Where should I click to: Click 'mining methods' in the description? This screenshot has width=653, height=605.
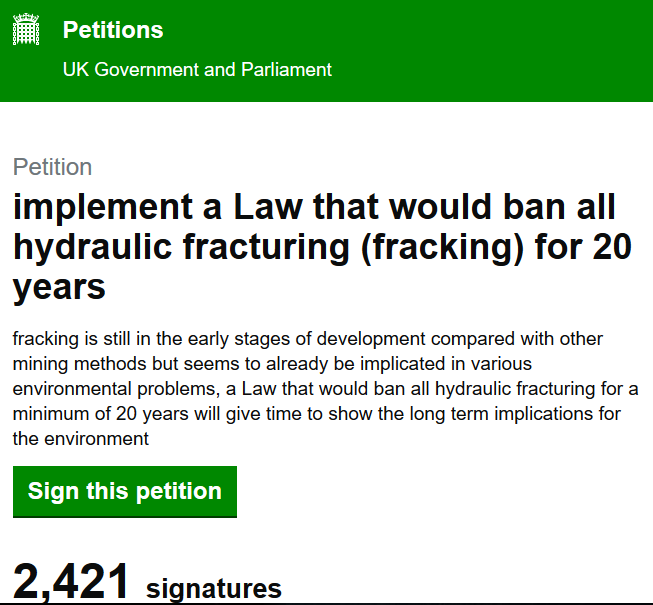click(70, 363)
